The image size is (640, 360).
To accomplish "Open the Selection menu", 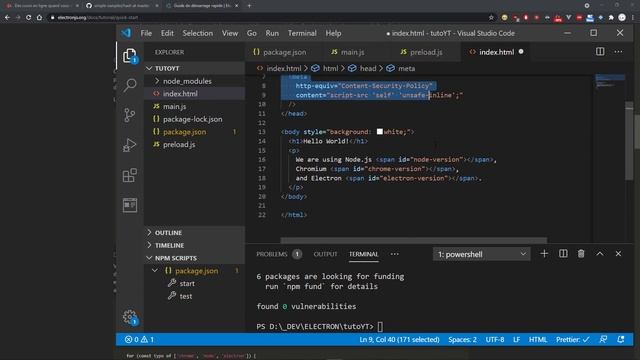I will 198,33.
